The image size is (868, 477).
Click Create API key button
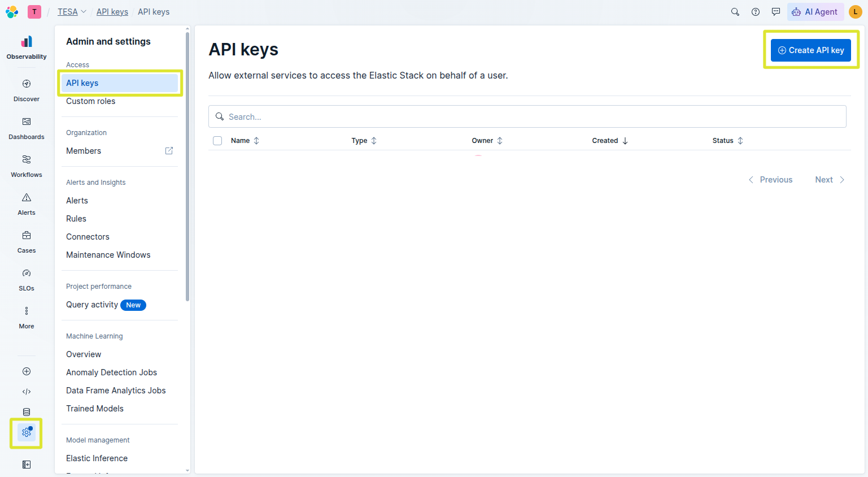coord(811,50)
